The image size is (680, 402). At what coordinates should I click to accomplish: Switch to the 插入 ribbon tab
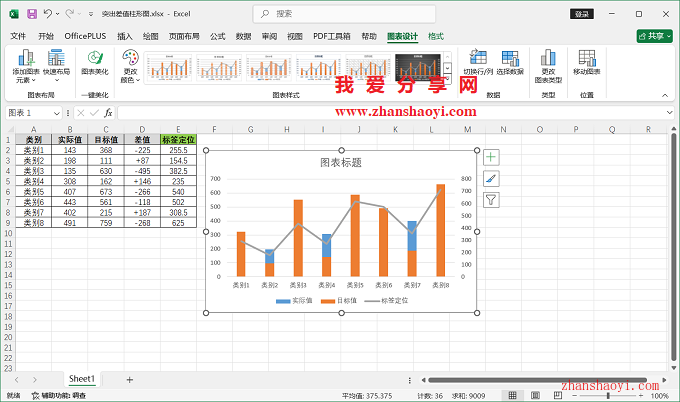coord(124,36)
